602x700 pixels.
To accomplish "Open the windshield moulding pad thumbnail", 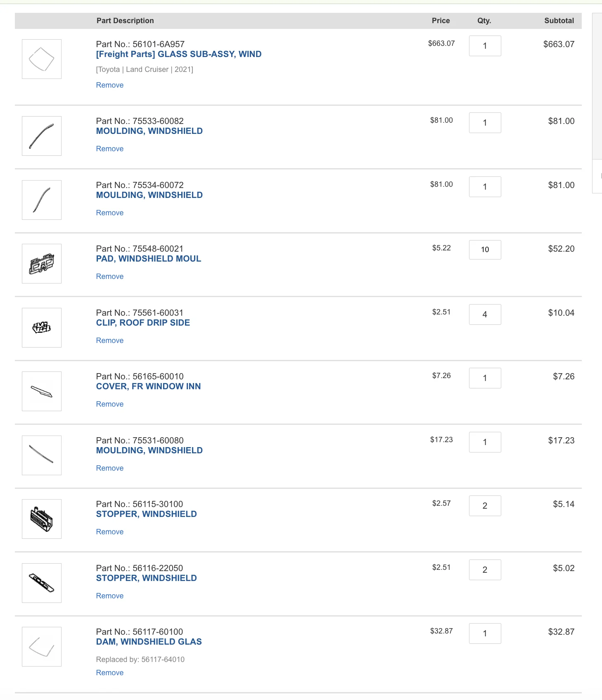I will [42, 264].
